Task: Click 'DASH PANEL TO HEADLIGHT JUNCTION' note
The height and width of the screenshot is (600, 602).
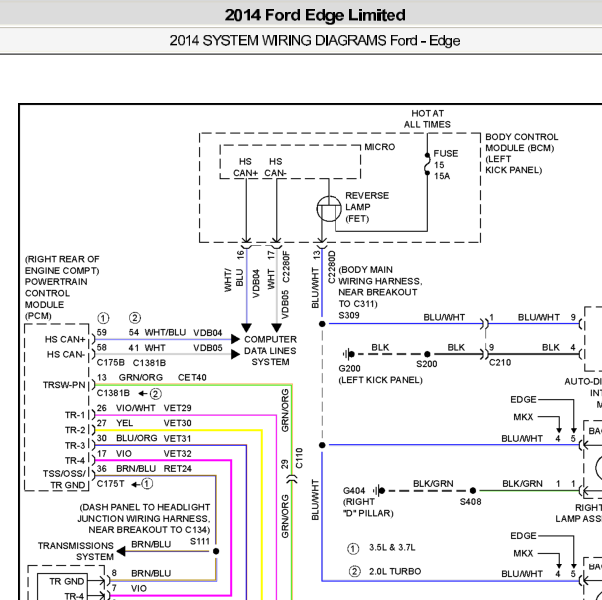Action: 144,518
